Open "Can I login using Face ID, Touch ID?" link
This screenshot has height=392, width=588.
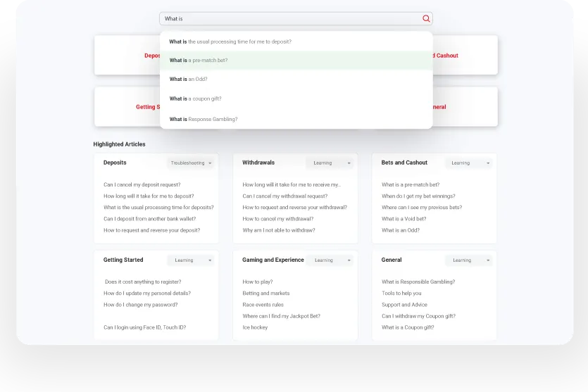[x=144, y=327]
